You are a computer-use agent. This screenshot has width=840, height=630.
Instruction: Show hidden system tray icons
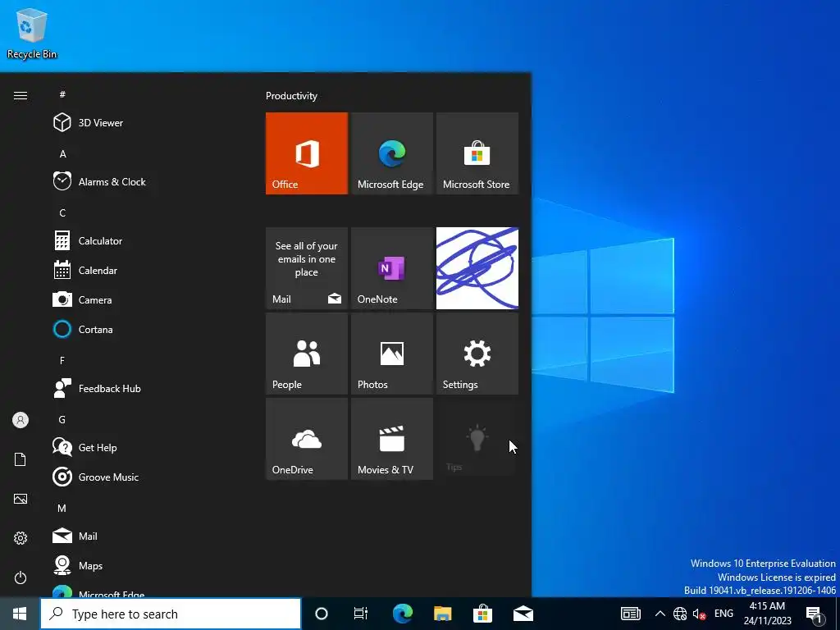pyautogui.click(x=660, y=614)
